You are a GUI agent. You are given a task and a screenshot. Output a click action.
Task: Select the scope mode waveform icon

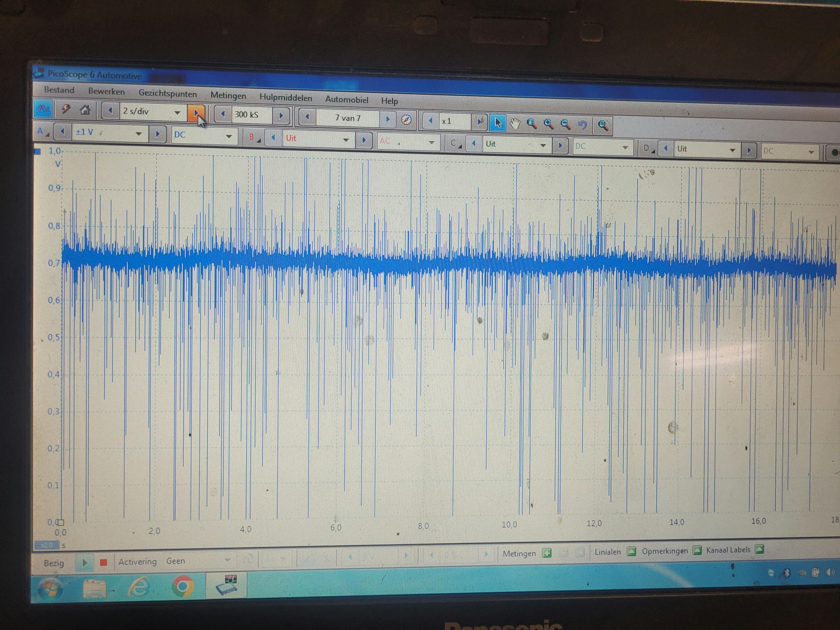point(43,109)
